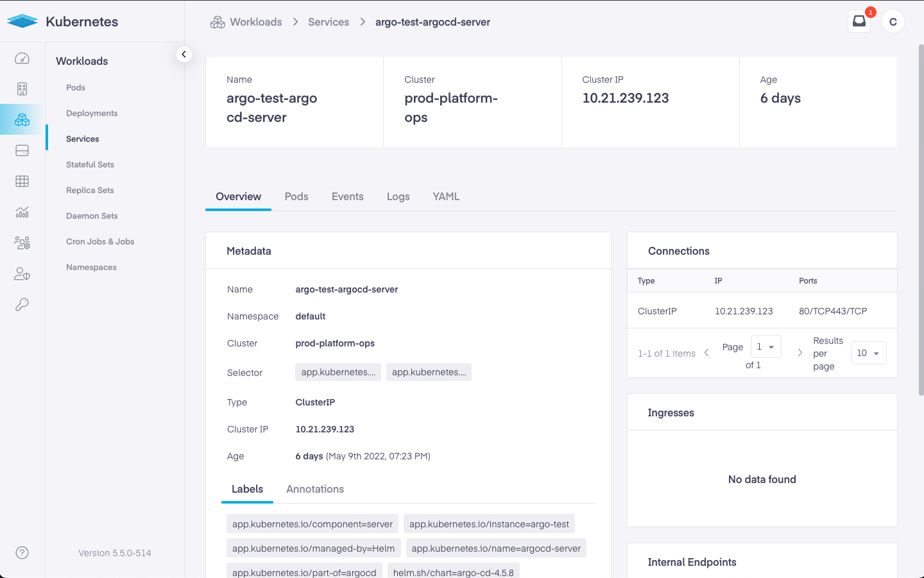Click the Workloads cubes icon in sidebar
This screenshot has width=924, height=578.
[x=22, y=120]
